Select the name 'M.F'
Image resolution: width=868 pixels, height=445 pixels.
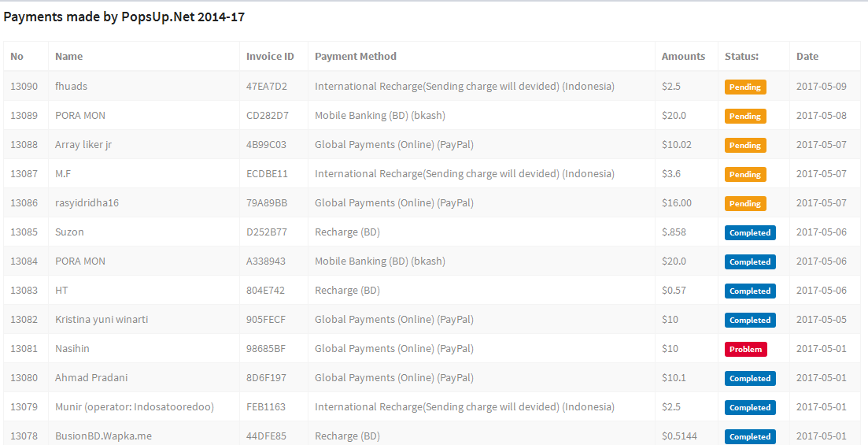click(62, 173)
